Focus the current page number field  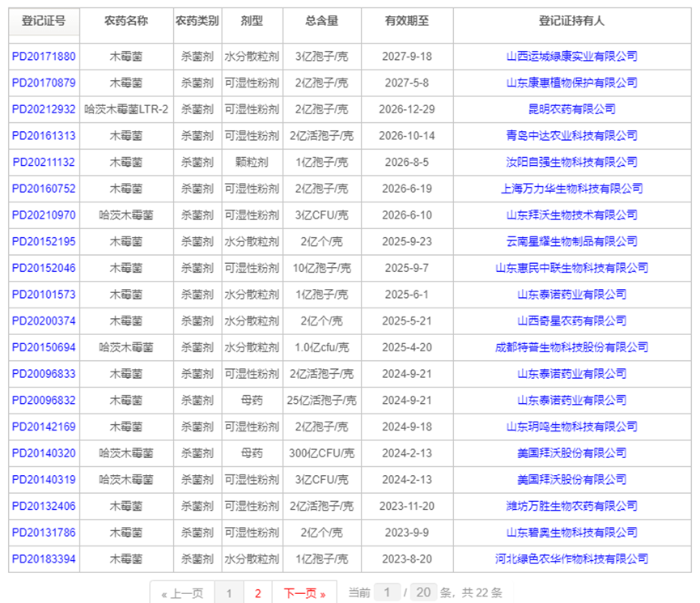point(387,592)
